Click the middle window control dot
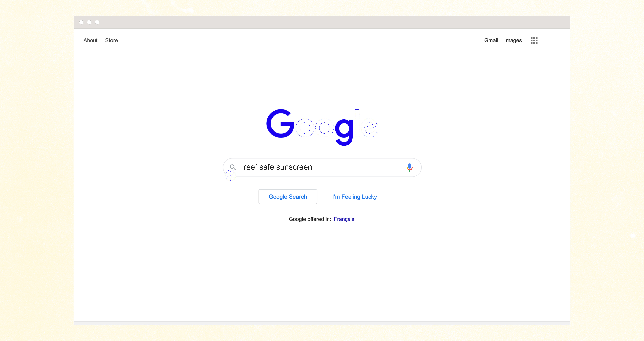The width and height of the screenshot is (644, 341). tap(89, 22)
